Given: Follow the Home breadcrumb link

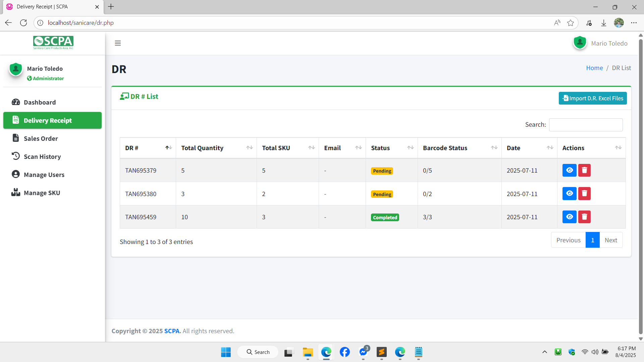Looking at the screenshot, I should 594,68.
